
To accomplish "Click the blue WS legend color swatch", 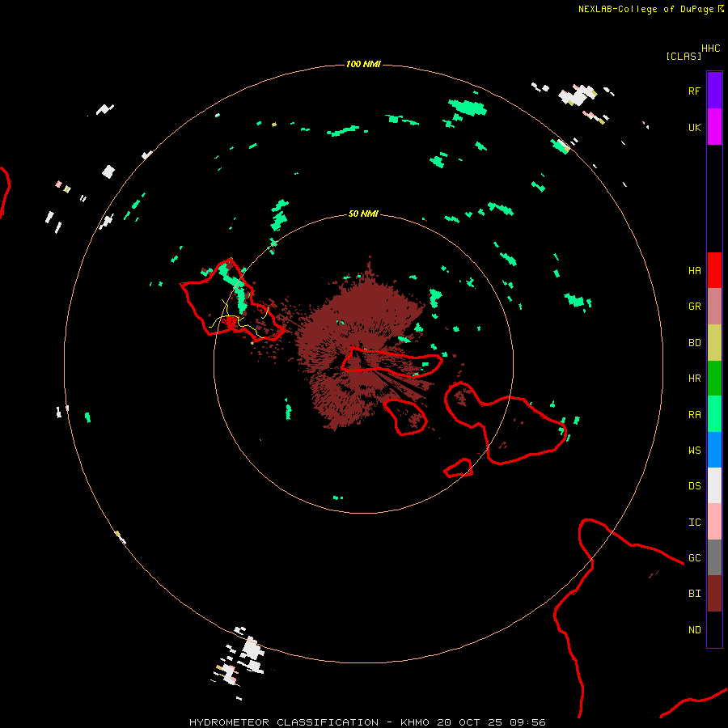I will (714, 450).
